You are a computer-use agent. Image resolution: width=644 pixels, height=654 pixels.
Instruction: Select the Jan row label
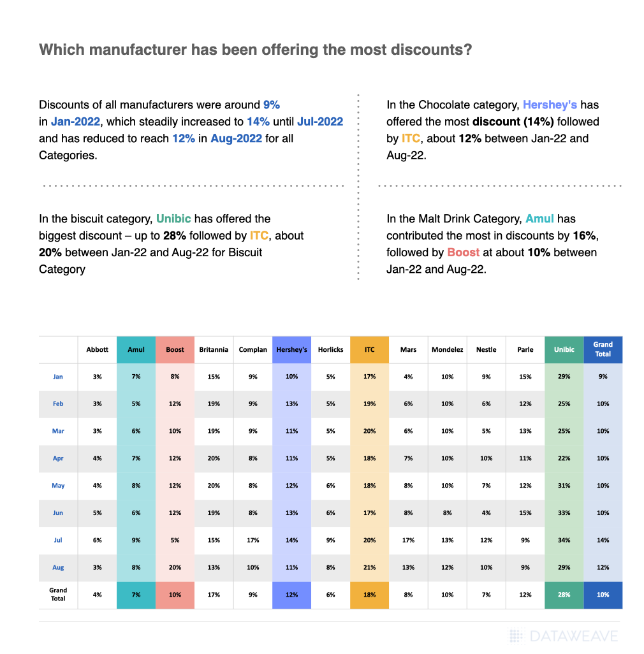[58, 377]
